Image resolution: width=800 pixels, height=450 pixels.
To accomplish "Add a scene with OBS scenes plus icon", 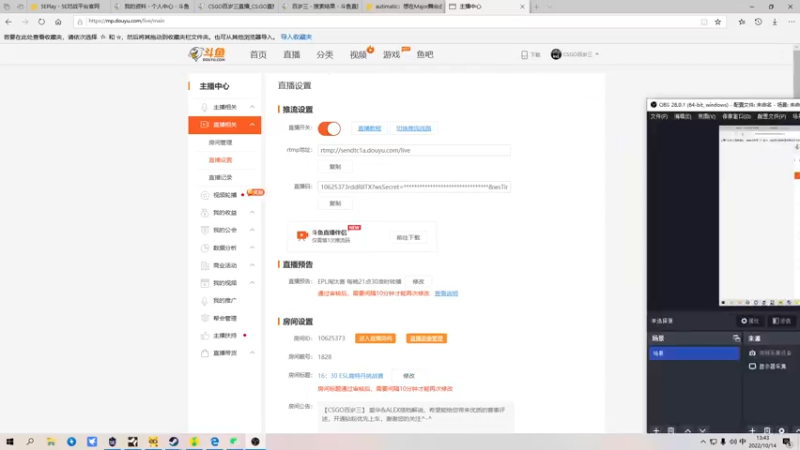I will pos(656,431).
